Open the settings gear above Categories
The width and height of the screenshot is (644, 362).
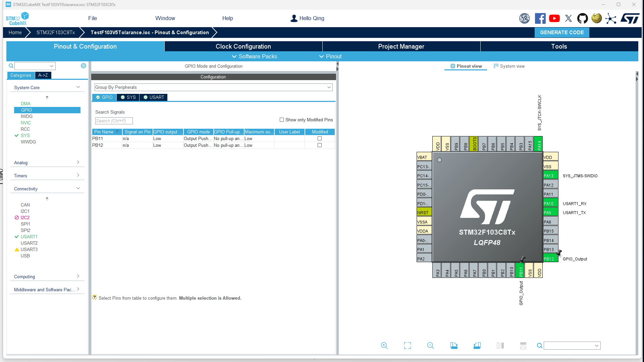84,66
